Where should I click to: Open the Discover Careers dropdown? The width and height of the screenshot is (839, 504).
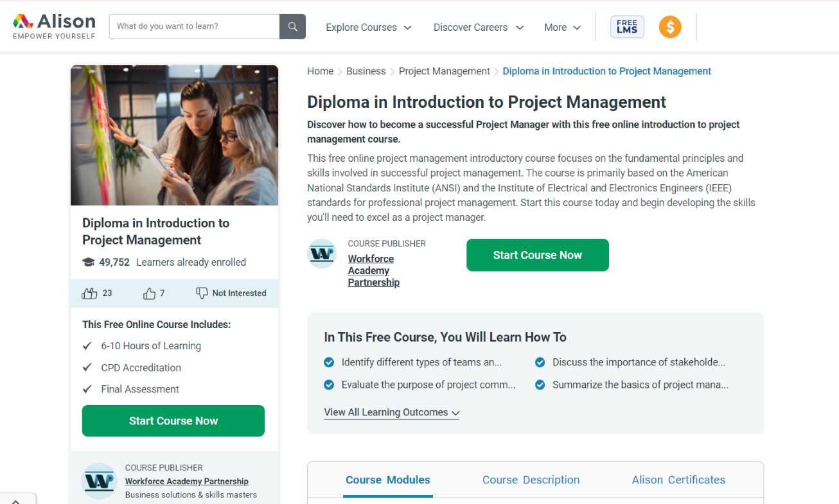(x=479, y=28)
